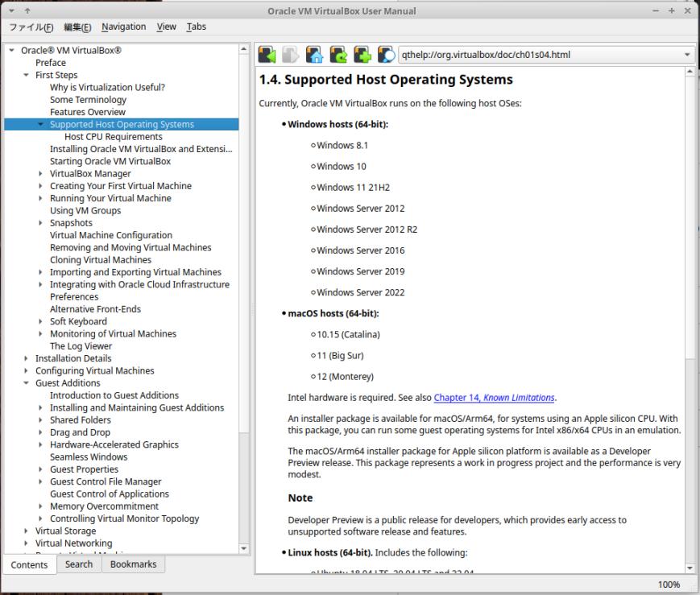700x595 pixels.
Task: Open the Features Overview topic
Action: 88,112
